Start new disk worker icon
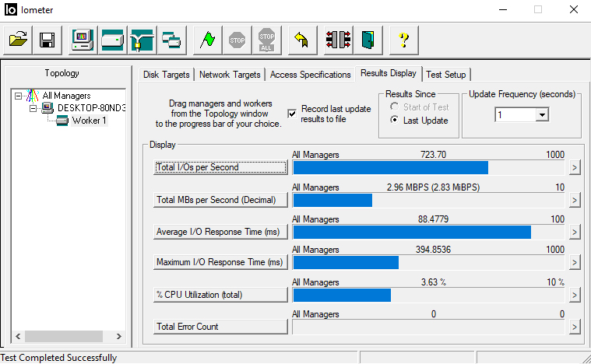Screen dimensions: 591x364 [x=113, y=40]
